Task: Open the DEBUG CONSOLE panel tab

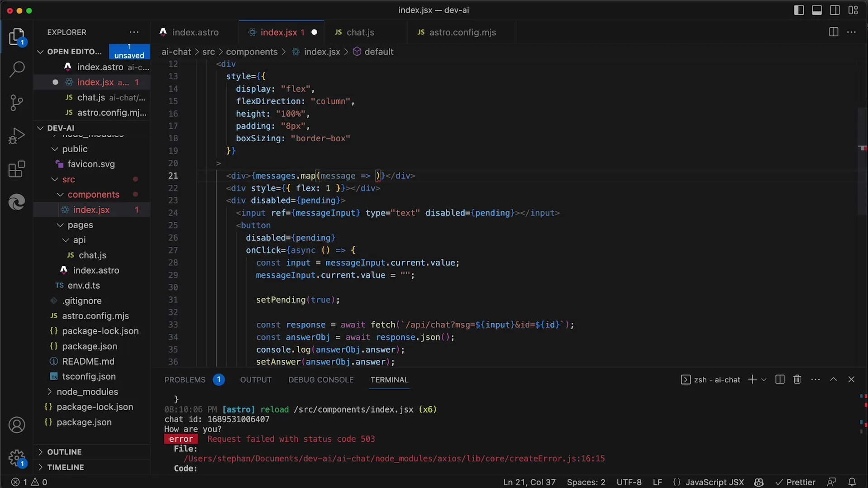Action: (x=321, y=379)
